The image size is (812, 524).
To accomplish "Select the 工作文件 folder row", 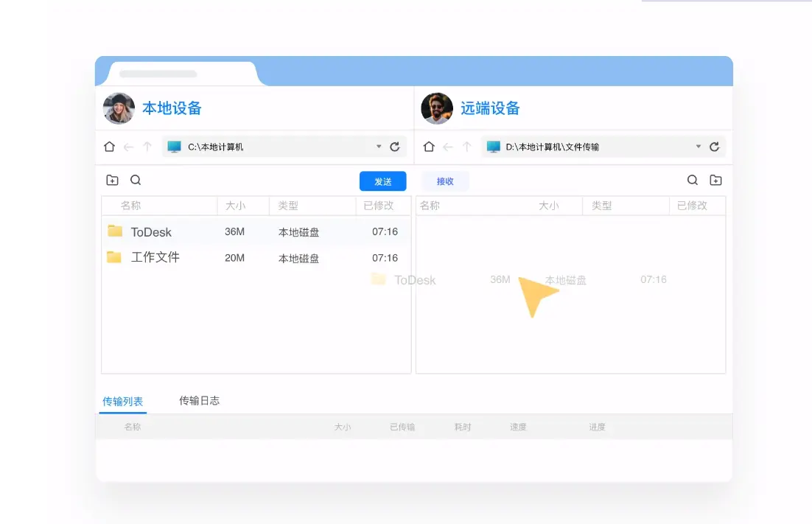I will pos(256,258).
